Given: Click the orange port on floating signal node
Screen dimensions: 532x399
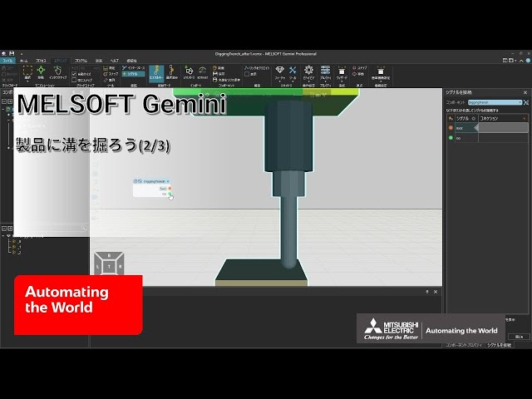Looking at the screenshot, I should (x=170, y=189).
